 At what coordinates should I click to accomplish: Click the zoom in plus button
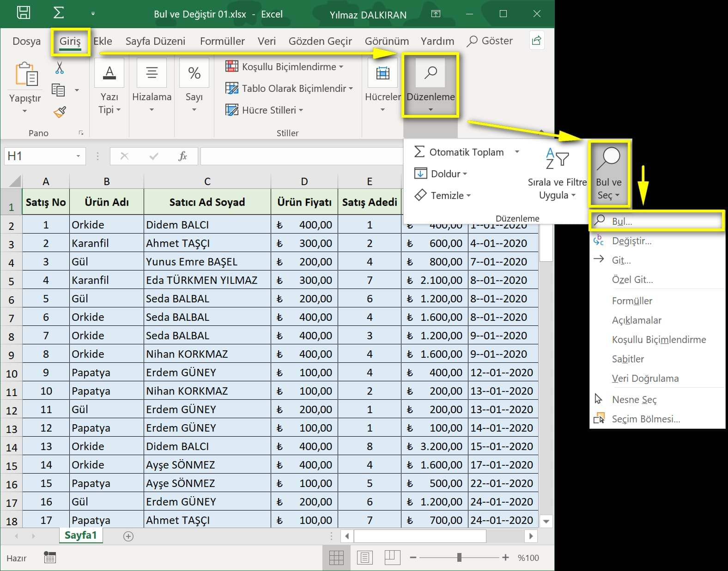click(x=505, y=558)
